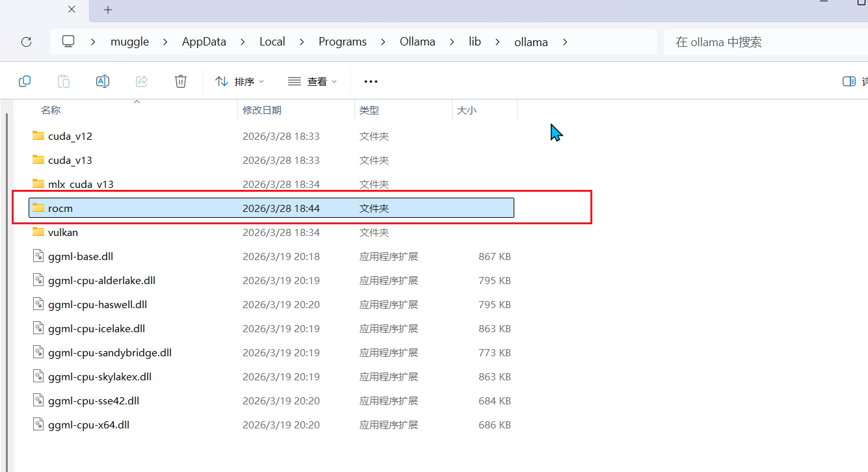This screenshot has width=868, height=472.
Task: Open a new tab with the plus button
Action: [108, 10]
